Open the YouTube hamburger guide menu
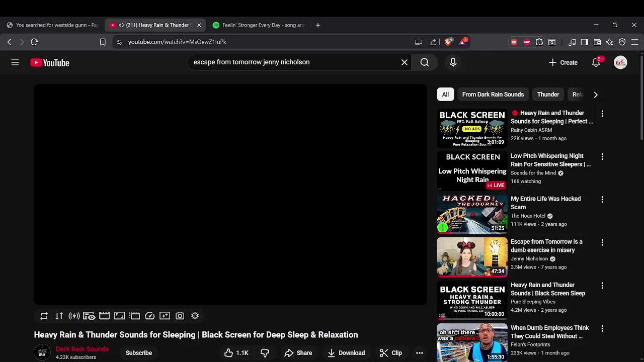 [x=15, y=62]
